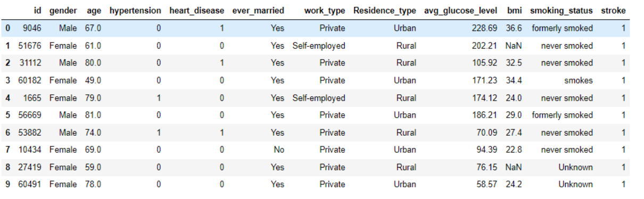Click the 'No' ever_married cell
Screen dimensions: 644x199
click(x=279, y=150)
